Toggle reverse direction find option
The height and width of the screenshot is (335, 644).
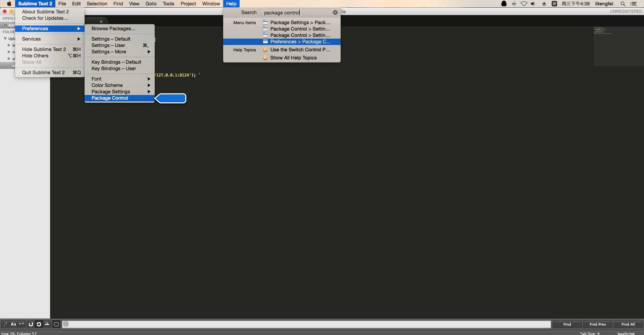pos(31,324)
